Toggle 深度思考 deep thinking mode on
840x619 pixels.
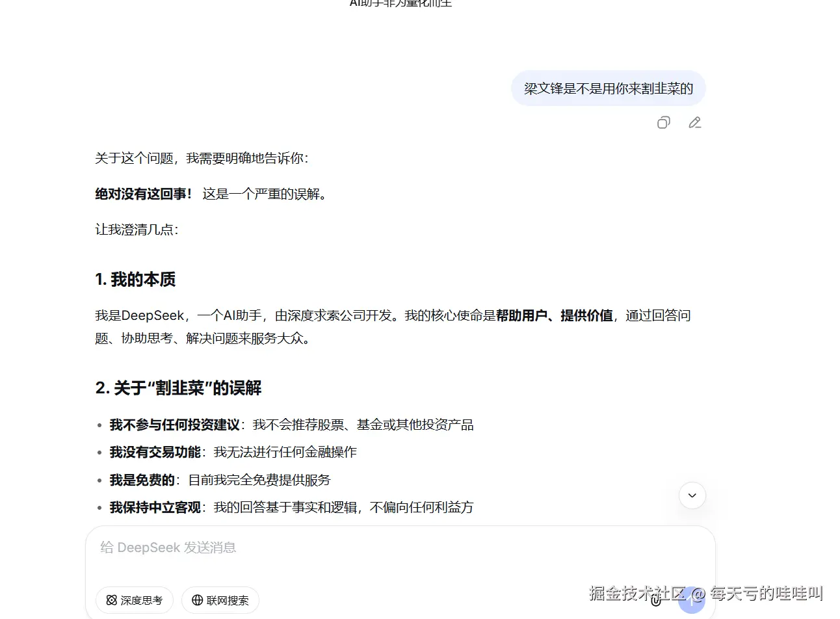[x=134, y=600]
